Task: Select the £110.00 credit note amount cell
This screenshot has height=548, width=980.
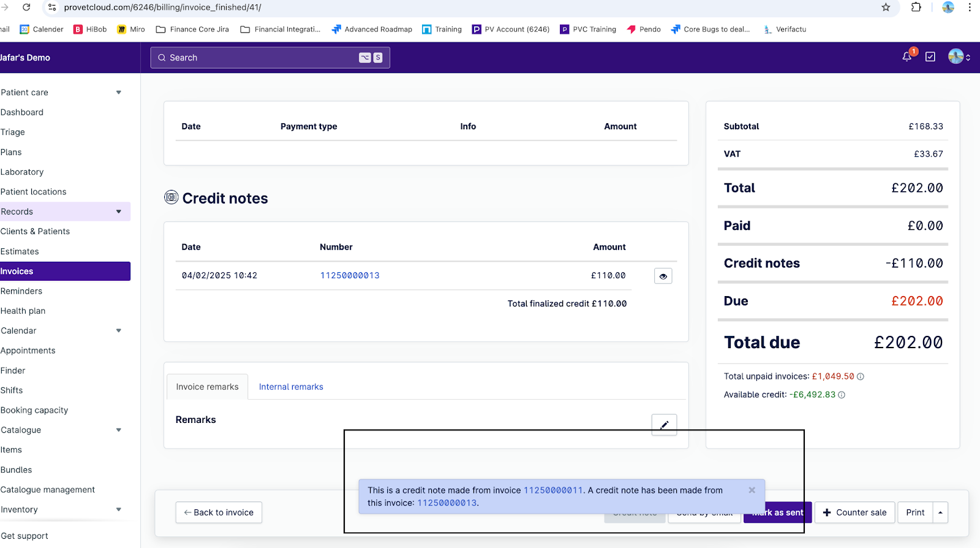Action: point(608,276)
